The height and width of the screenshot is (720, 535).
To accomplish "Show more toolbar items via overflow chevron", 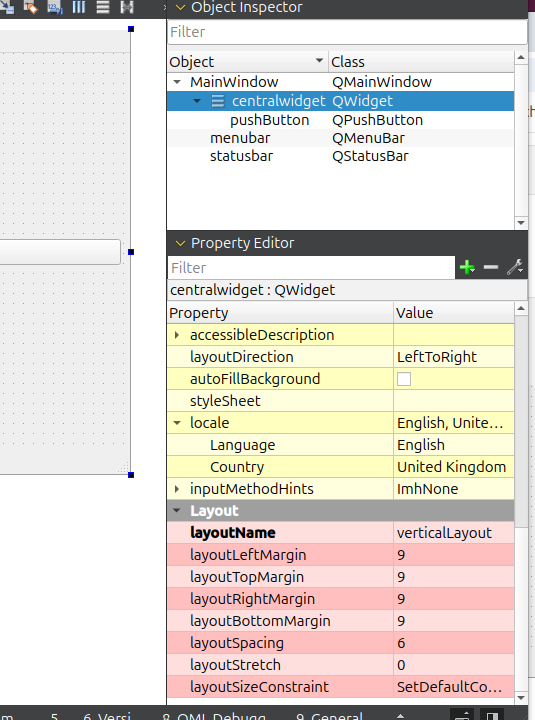I will [x=164, y=7].
